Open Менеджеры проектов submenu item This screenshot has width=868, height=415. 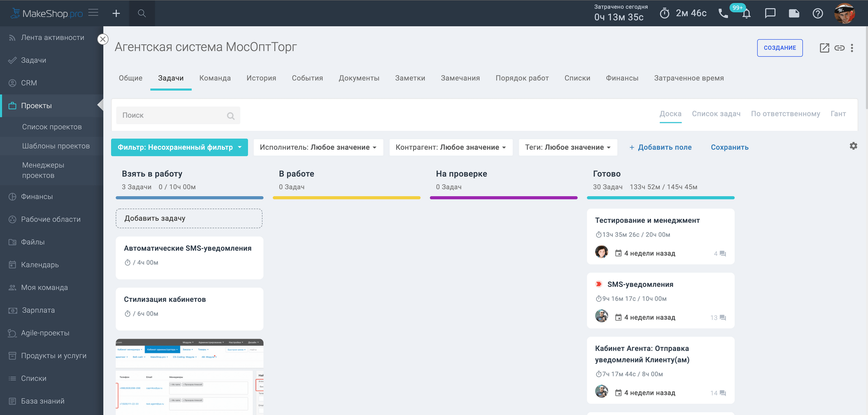43,170
